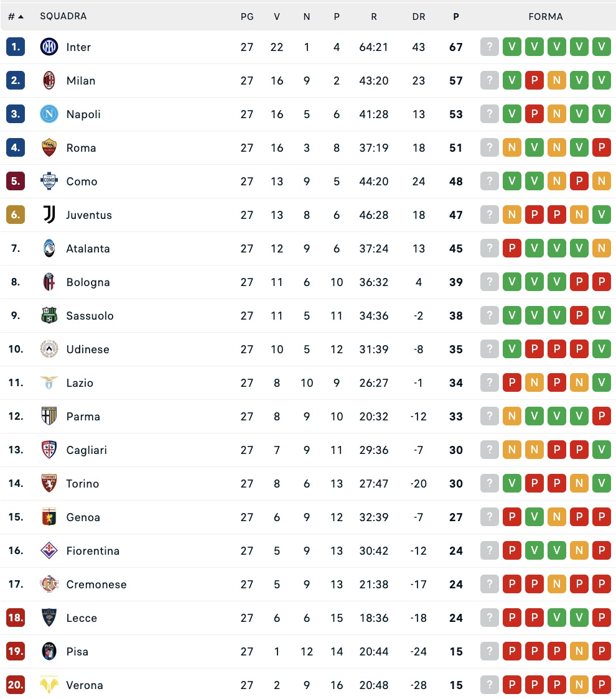Click the Fiorentina crest icon
616x699 pixels.
tap(49, 551)
